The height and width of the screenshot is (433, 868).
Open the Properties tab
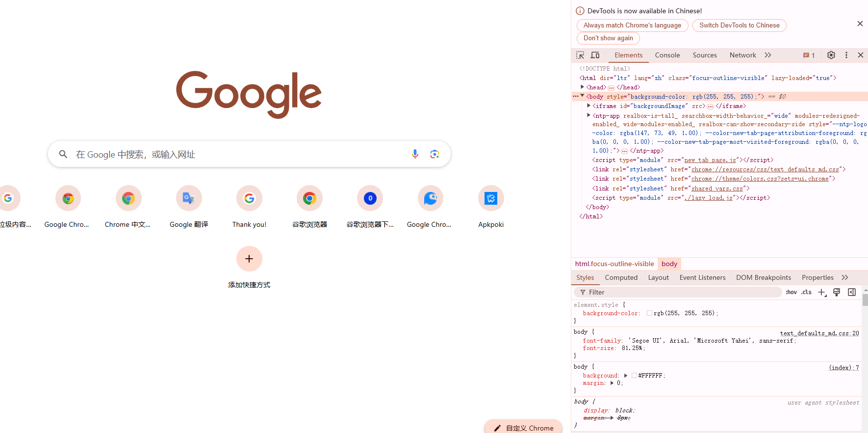coord(817,277)
